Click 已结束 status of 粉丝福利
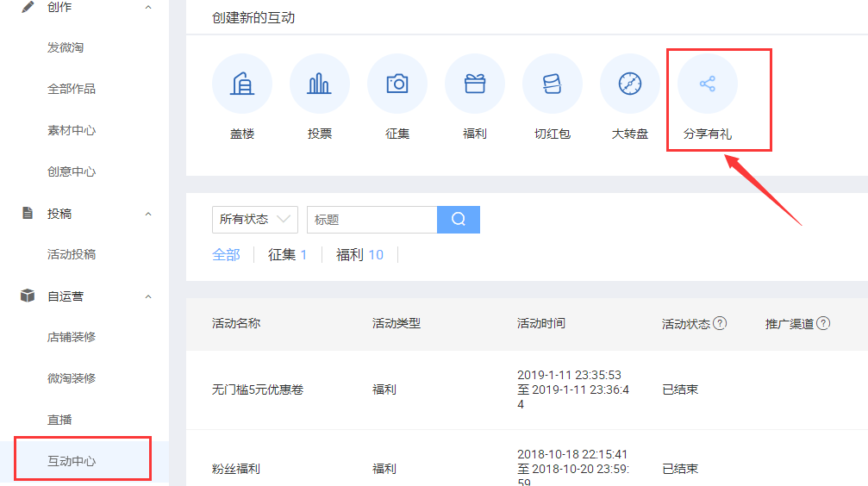The image size is (868, 486). point(680,469)
